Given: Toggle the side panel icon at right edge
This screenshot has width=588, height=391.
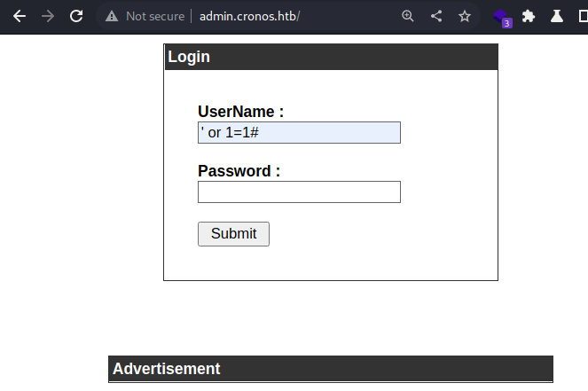Looking at the screenshot, I should (x=584, y=16).
